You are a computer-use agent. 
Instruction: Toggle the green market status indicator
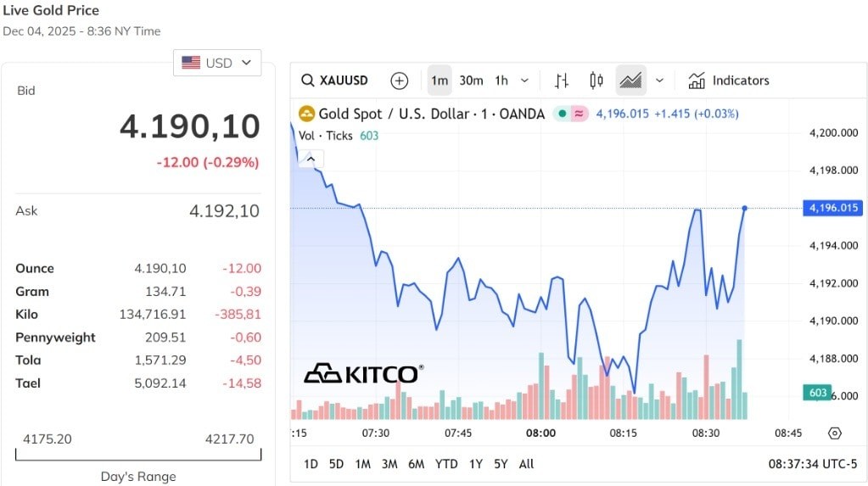(x=562, y=114)
